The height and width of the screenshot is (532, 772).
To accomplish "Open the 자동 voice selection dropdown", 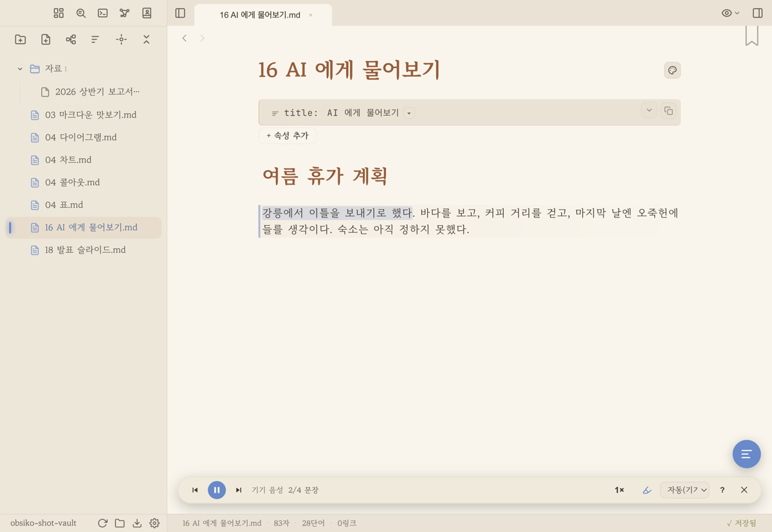I will pos(685,490).
